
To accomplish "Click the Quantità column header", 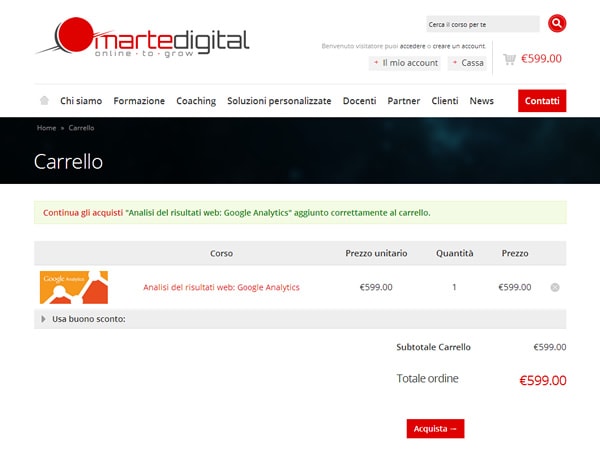I will point(455,253).
